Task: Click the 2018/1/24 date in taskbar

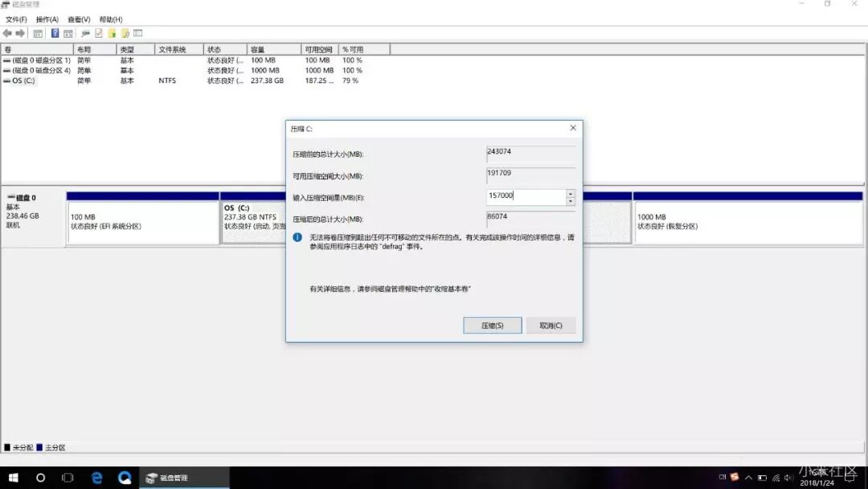Action: [x=817, y=483]
